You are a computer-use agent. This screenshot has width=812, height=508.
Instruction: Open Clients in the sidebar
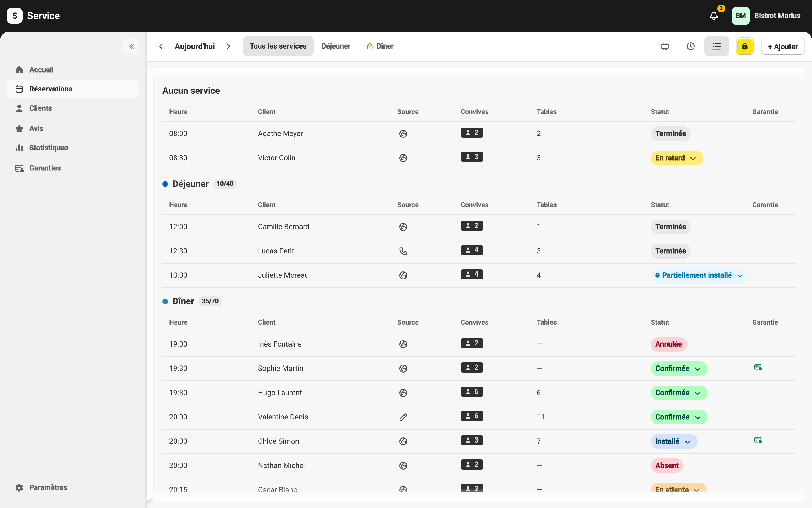coord(72,108)
